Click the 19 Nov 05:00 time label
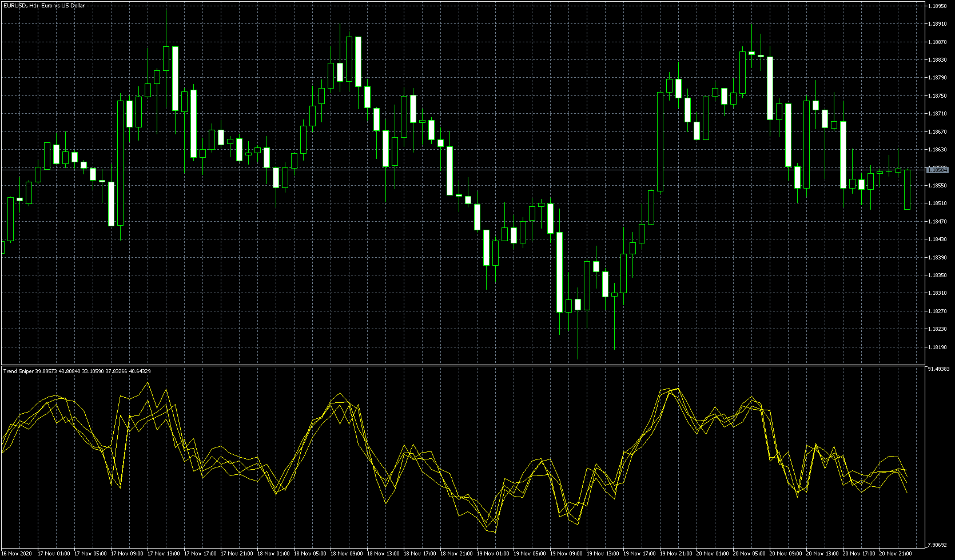Screen dimensions: 955x560 (530, 554)
